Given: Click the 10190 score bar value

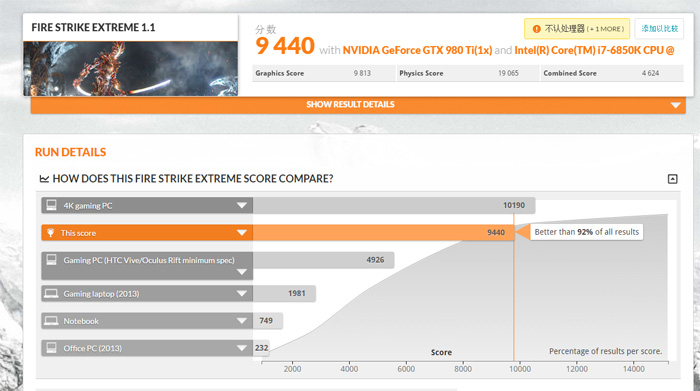Looking at the screenshot, I should coord(514,205).
